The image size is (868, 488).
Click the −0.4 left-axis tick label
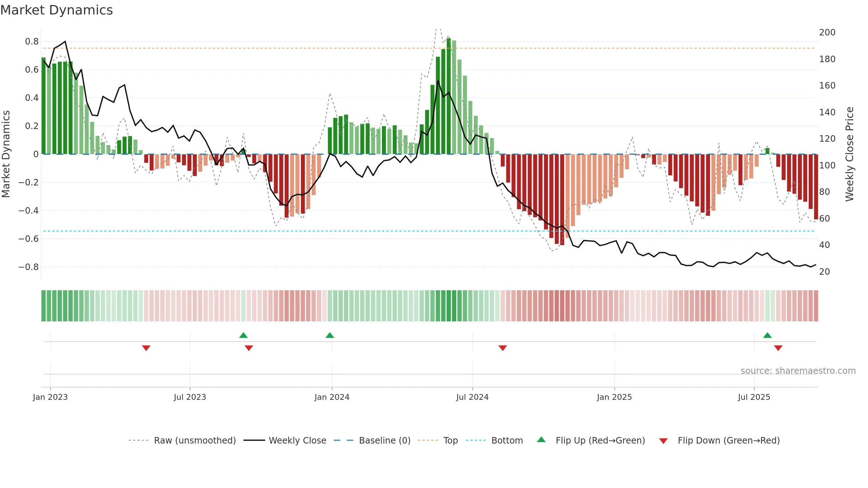[x=29, y=211]
